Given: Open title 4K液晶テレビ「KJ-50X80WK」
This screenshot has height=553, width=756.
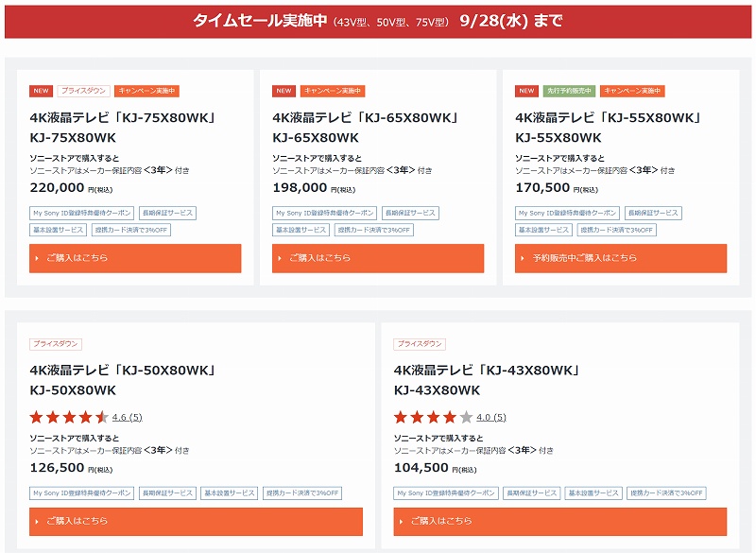Looking at the screenshot, I should [x=123, y=371].
